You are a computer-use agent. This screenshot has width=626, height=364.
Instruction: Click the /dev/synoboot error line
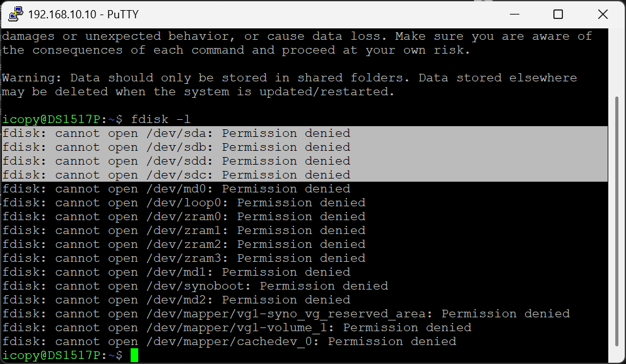195,286
